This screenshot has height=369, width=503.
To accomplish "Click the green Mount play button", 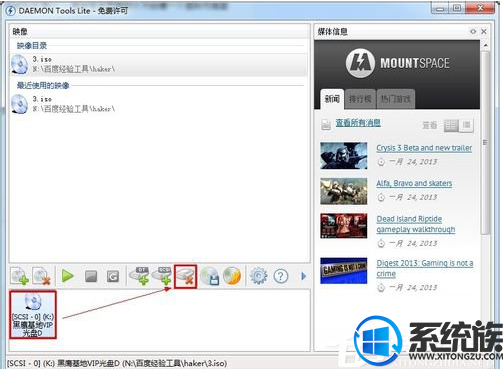I will coord(68,276).
